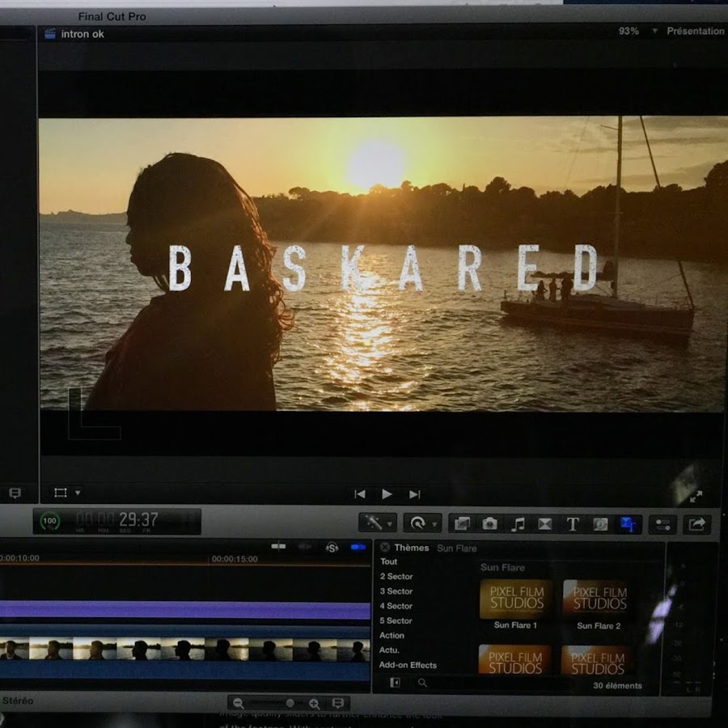Show the Inspector panel

(662, 524)
